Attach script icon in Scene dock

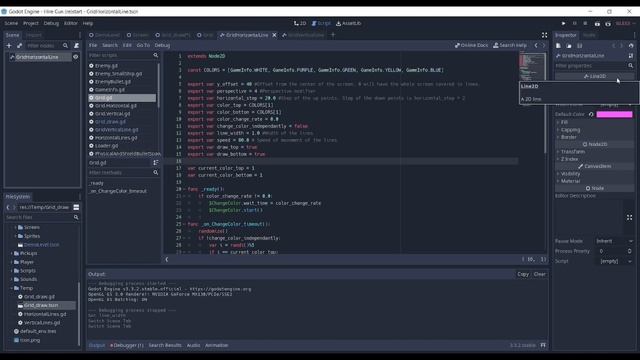pyautogui.click(x=76, y=46)
